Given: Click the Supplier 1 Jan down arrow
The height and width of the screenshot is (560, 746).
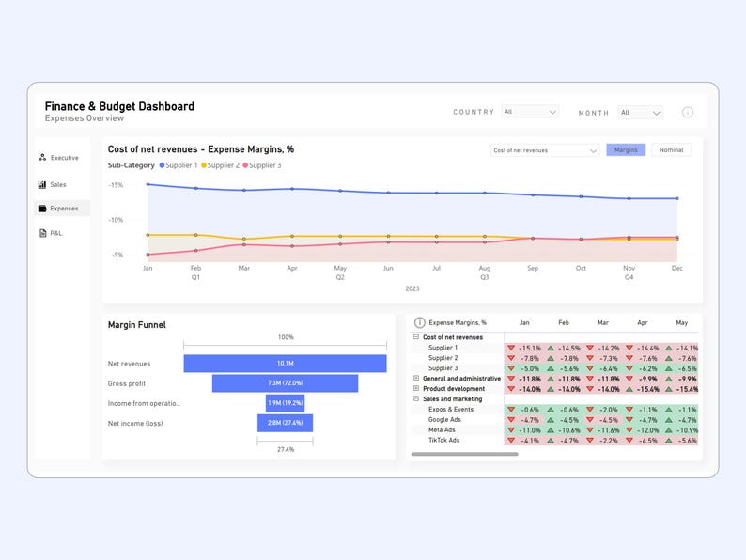Looking at the screenshot, I should point(511,348).
